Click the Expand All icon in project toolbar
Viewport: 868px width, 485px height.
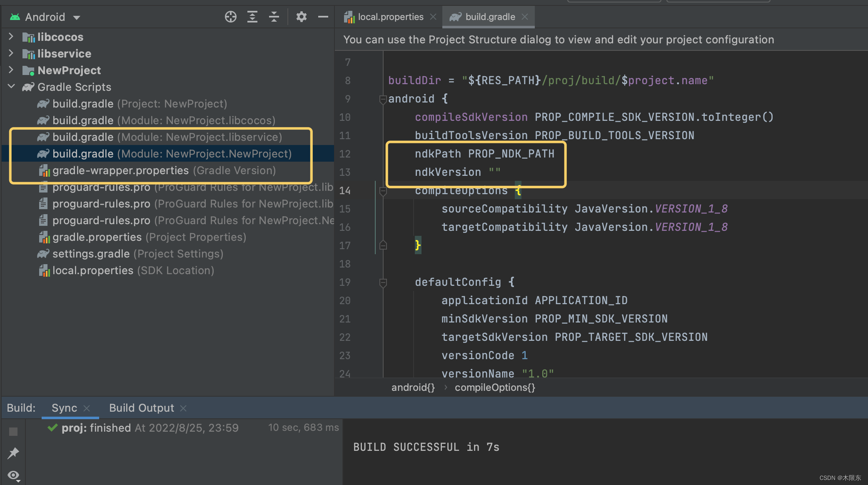coord(252,17)
